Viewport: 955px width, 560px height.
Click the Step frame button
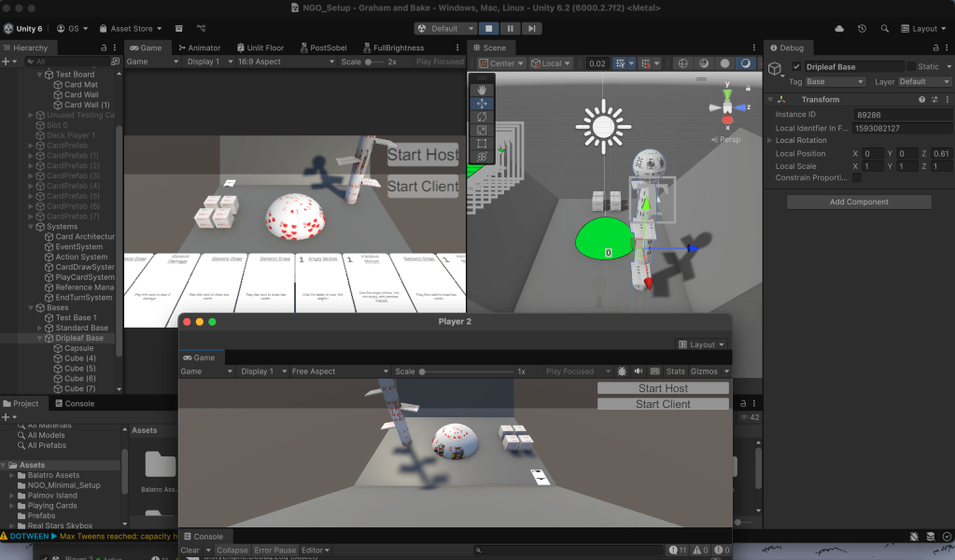tap(531, 29)
